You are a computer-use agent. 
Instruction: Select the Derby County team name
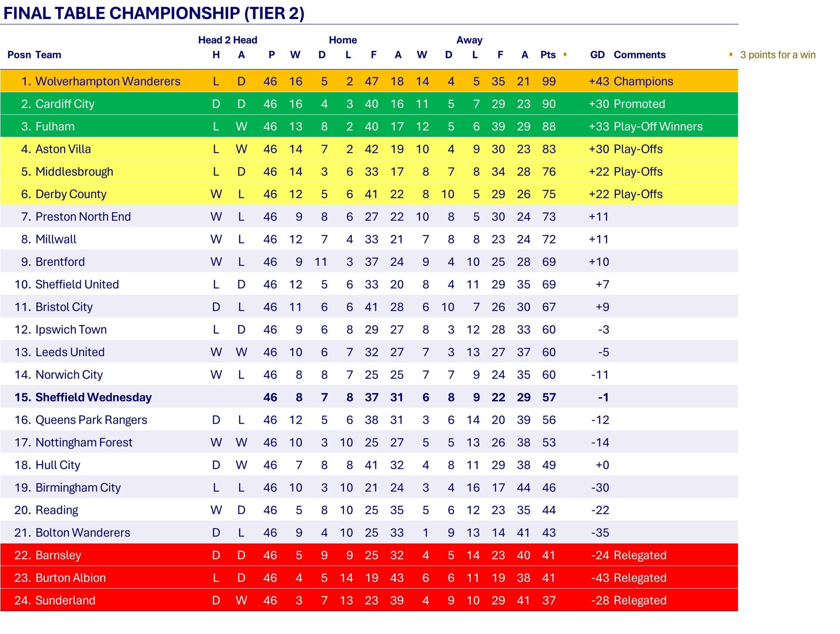[71, 194]
